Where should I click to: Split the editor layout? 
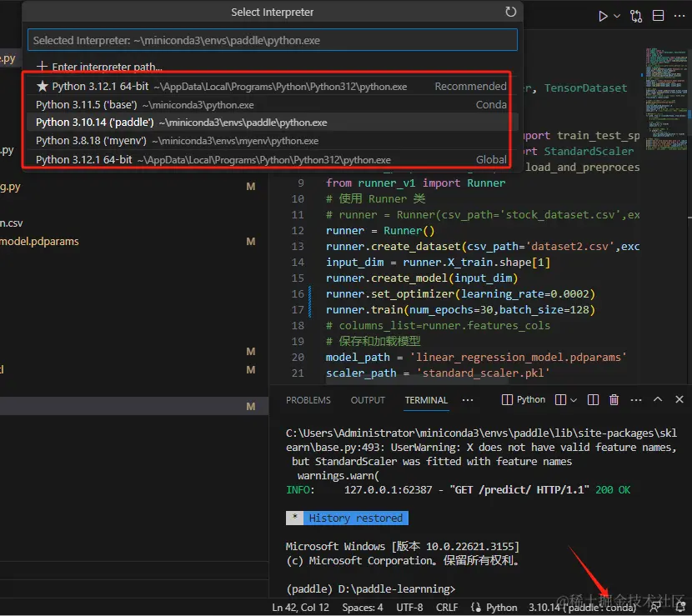coord(658,16)
